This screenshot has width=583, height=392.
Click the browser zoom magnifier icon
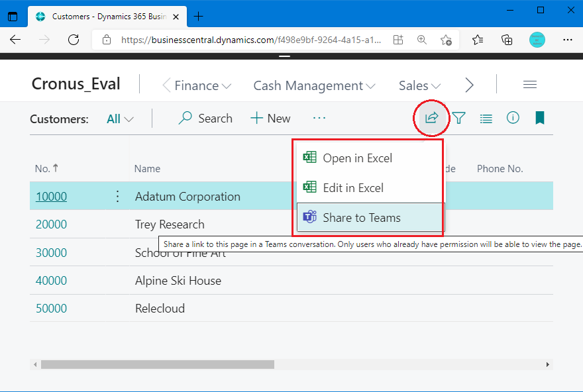tap(421, 39)
